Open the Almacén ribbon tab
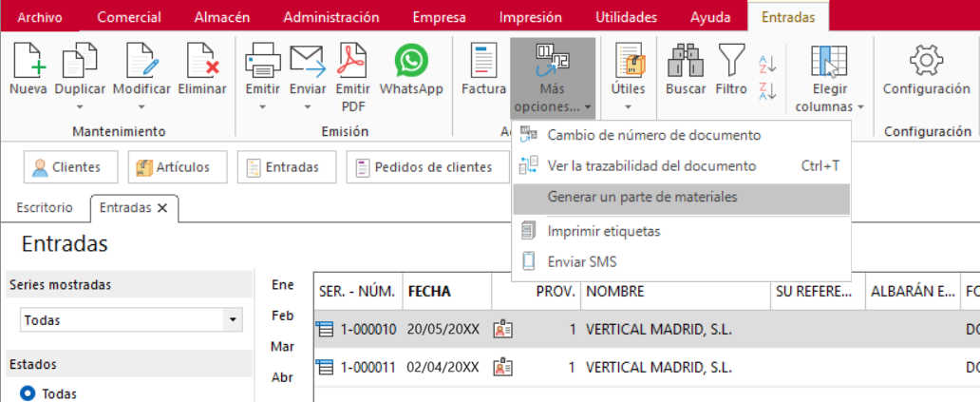 (222, 17)
